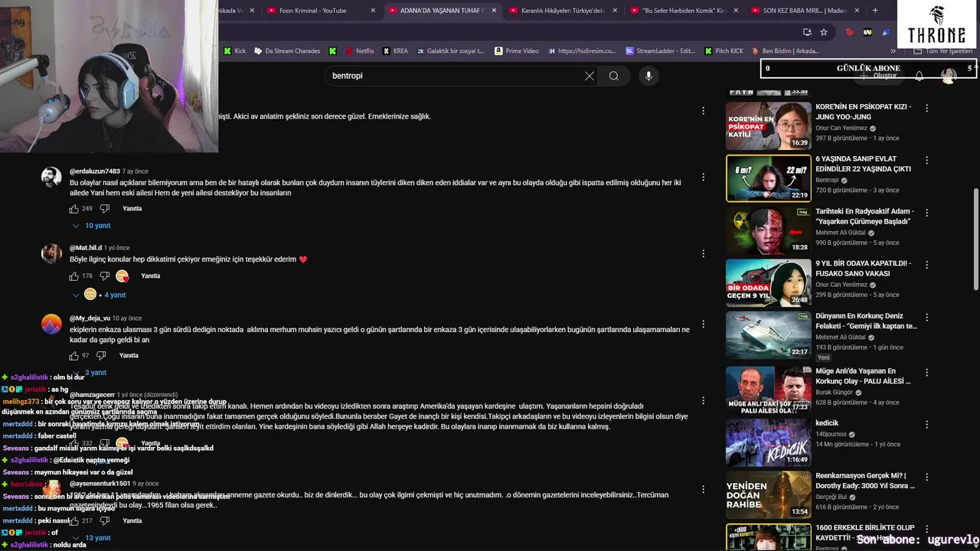The width and height of the screenshot is (980, 551).
Task: Open the Netflix bookmark
Action: click(x=358, y=51)
